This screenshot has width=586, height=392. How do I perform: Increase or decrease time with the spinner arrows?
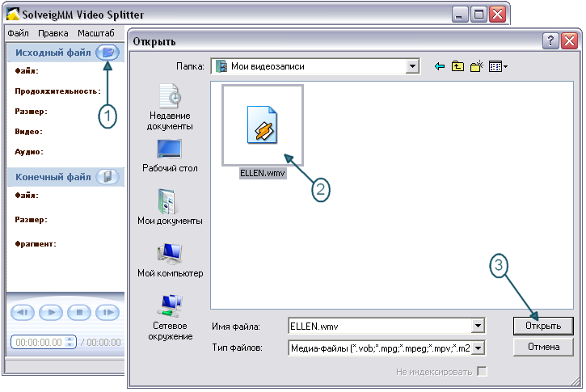point(70,342)
